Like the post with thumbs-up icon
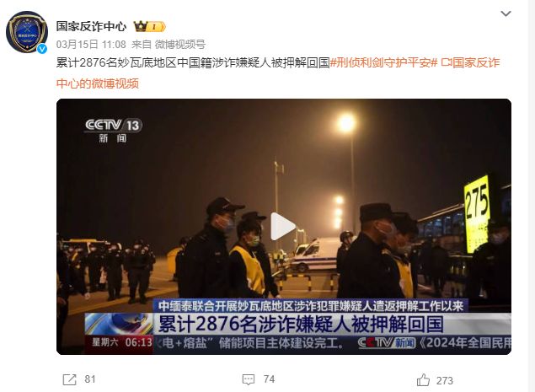The image size is (535, 392). (x=423, y=379)
